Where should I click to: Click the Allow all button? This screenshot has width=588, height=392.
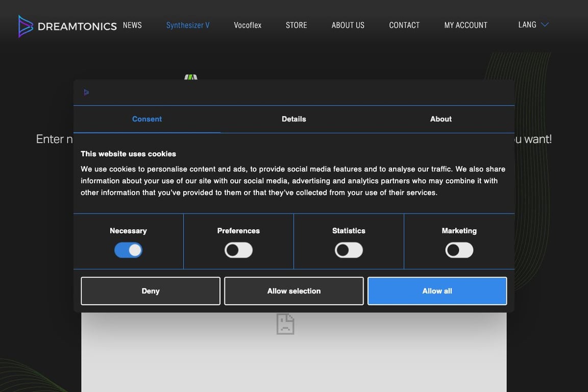point(437,291)
